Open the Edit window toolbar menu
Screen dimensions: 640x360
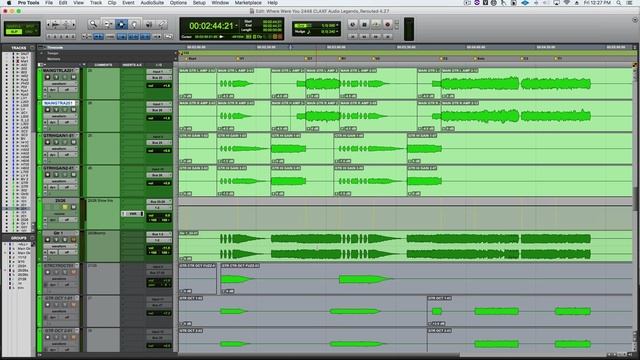pos(635,20)
